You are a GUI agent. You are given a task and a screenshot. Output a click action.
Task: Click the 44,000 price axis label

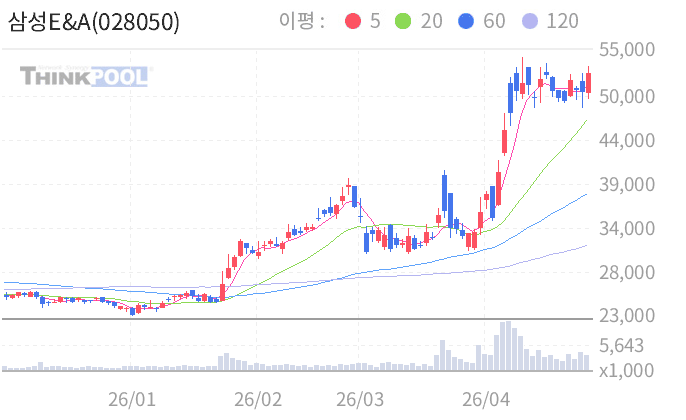click(x=626, y=140)
